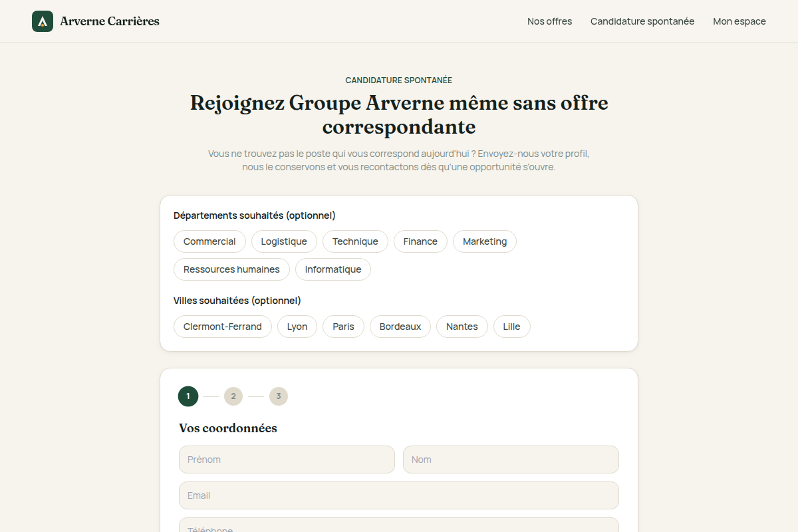The width and height of the screenshot is (798, 532).
Task: Open the Nos offres page
Action: click(x=549, y=21)
